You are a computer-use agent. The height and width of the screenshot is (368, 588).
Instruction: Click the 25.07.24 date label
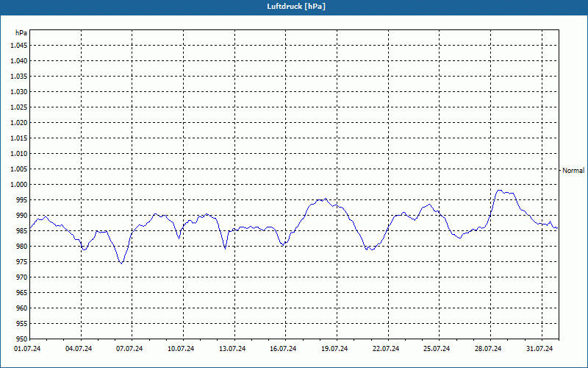(437, 349)
